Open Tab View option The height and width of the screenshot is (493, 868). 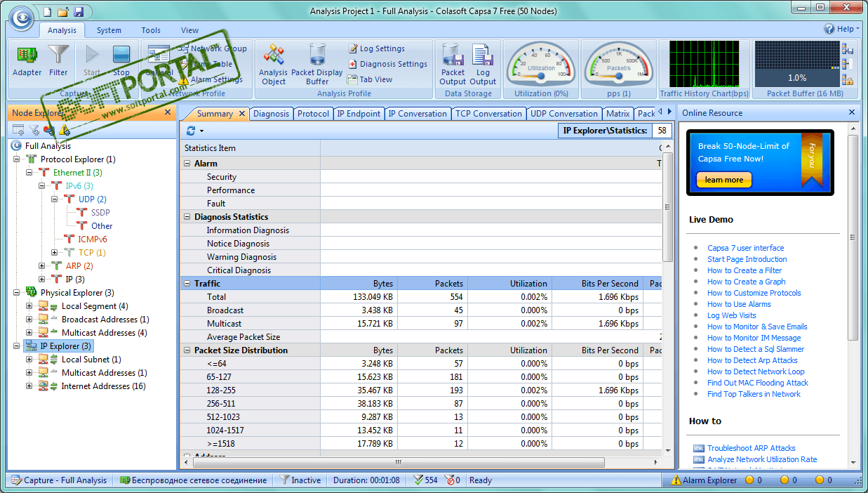(370, 79)
